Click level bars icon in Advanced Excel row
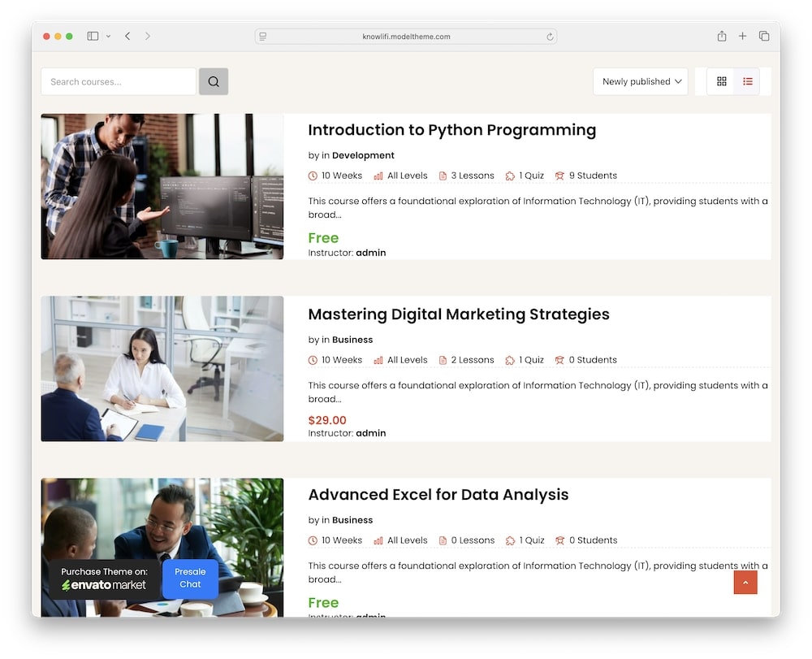This screenshot has width=812, height=659. coord(378,541)
